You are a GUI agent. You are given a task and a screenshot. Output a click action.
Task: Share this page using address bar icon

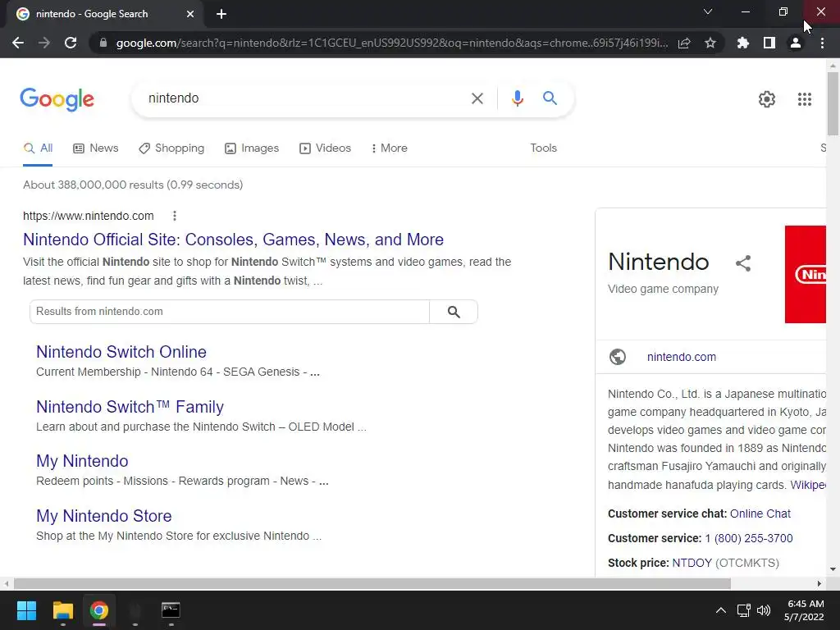click(684, 43)
